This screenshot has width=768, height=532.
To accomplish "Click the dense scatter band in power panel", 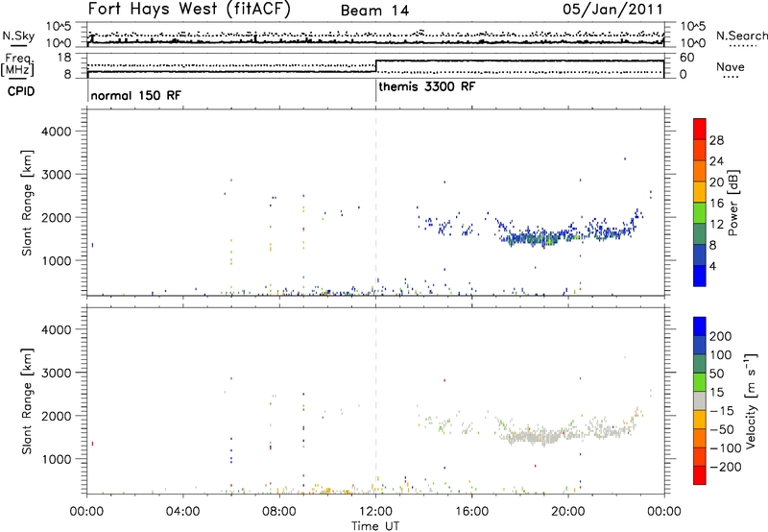I will point(539,238).
